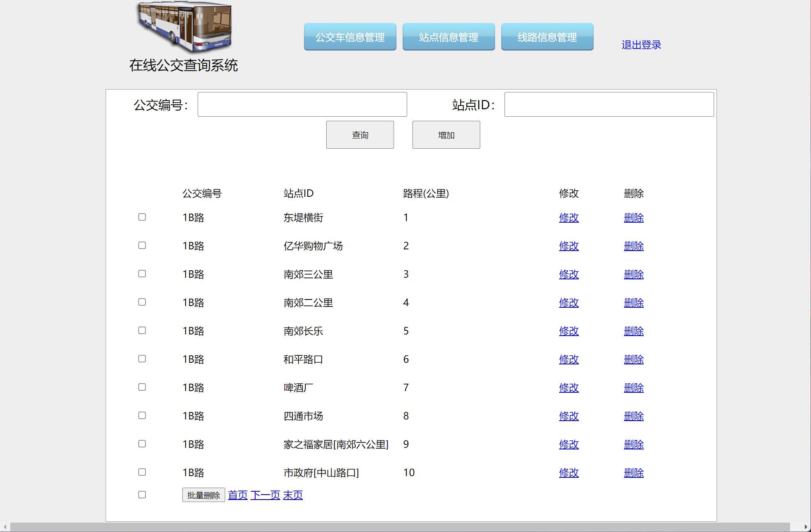Check the checkbox for 亿华购物广场 row
This screenshot has height=532, width=811.
click(142, 245)
